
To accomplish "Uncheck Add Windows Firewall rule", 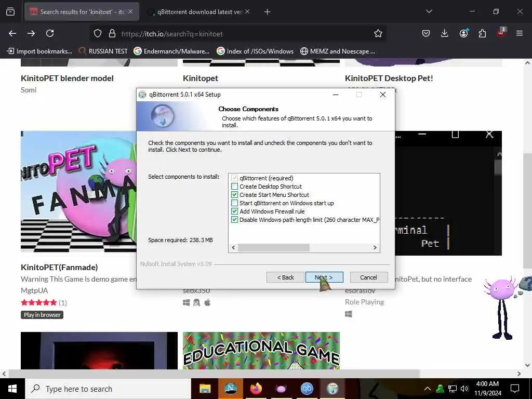I will [234, 211].
